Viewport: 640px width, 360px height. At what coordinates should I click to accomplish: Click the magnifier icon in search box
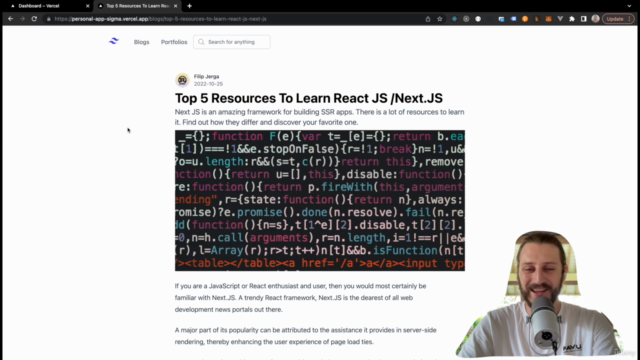click(x=201, y=42)
